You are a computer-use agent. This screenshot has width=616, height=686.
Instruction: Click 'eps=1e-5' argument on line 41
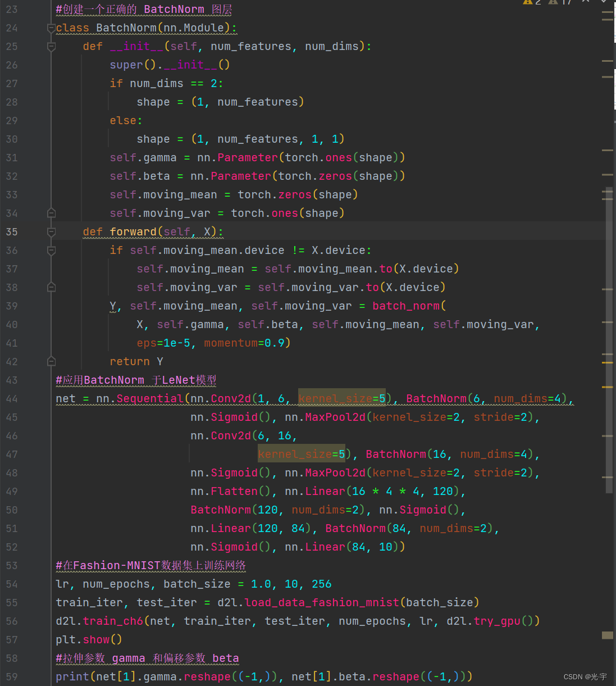pos(163,343)
